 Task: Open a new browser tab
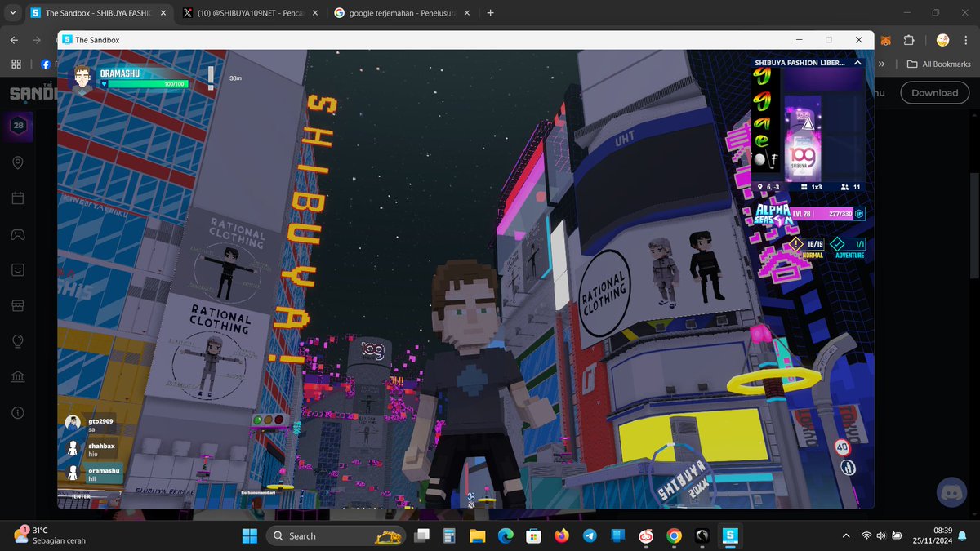490,13
